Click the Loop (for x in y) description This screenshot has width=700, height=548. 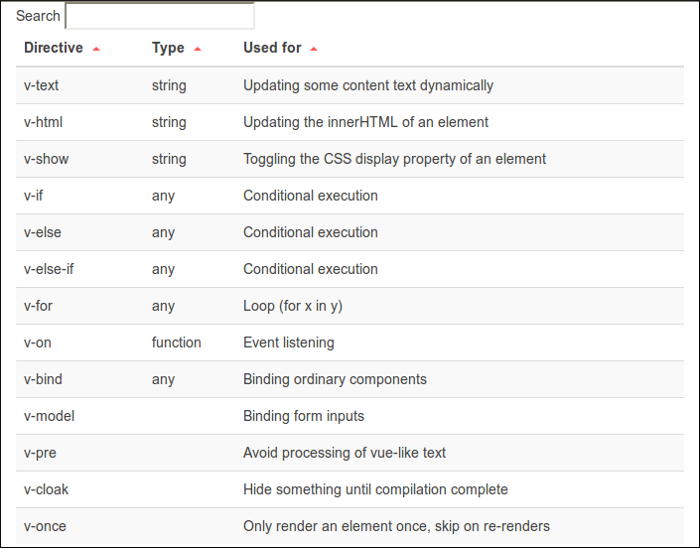292,306
